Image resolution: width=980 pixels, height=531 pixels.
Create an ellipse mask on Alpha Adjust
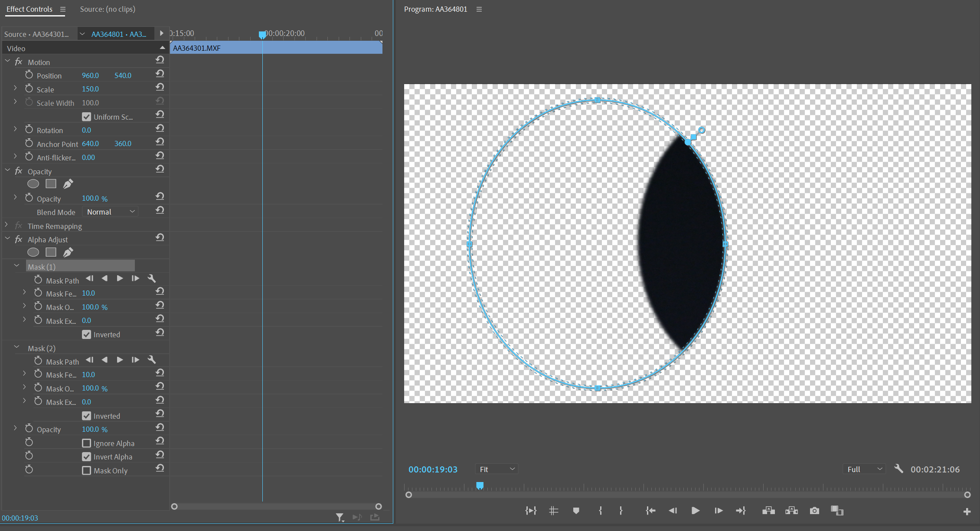[33, 252]
